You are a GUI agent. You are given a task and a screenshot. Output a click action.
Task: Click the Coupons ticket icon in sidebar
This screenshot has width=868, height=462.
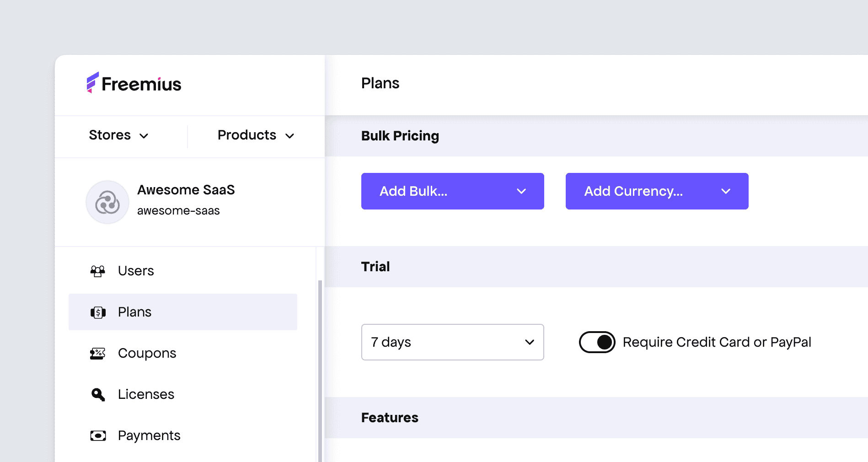(98, 354)
